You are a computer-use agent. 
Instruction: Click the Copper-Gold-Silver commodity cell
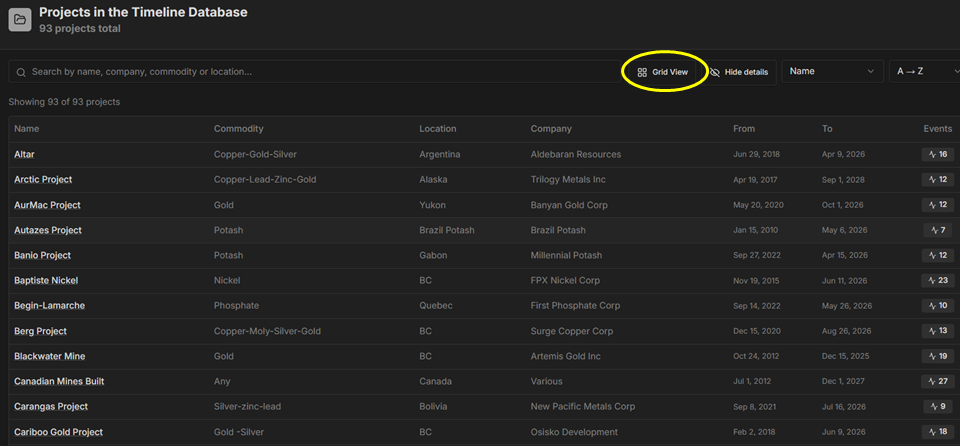(255, 154)
